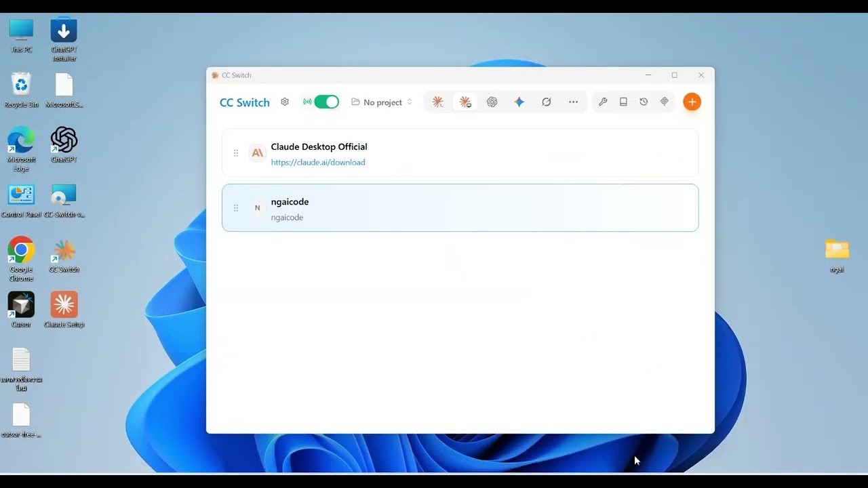Switch to the Claude Code app tab
Screen dimensions: 868x488
pyautogui.click(x=438, y=102)
